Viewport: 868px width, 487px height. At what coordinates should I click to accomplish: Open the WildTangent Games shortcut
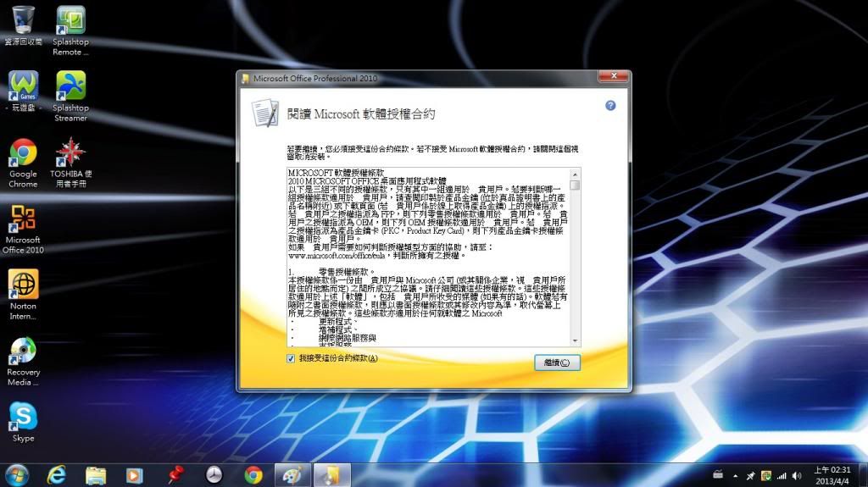tap(23, 91)
